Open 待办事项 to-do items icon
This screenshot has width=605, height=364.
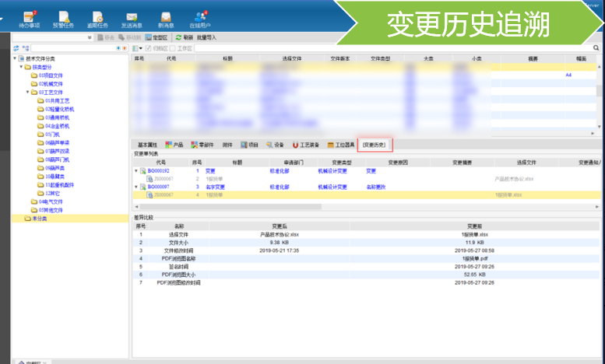point(30,17)
